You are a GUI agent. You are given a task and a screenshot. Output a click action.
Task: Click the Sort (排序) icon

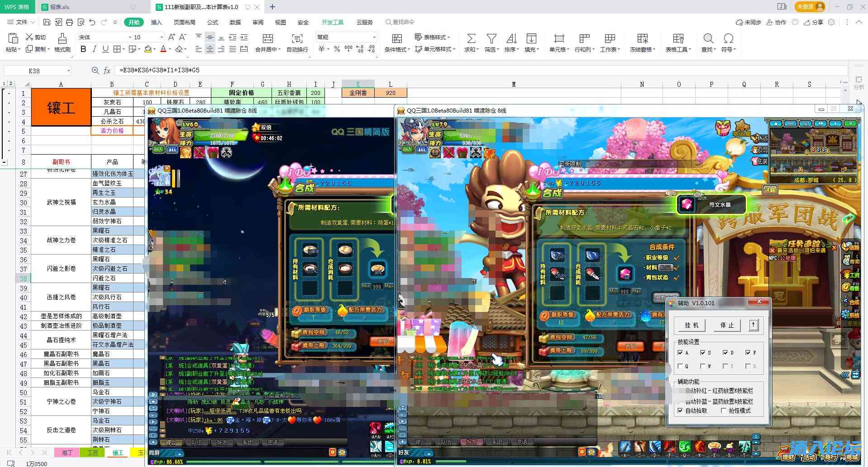[511, 38]
